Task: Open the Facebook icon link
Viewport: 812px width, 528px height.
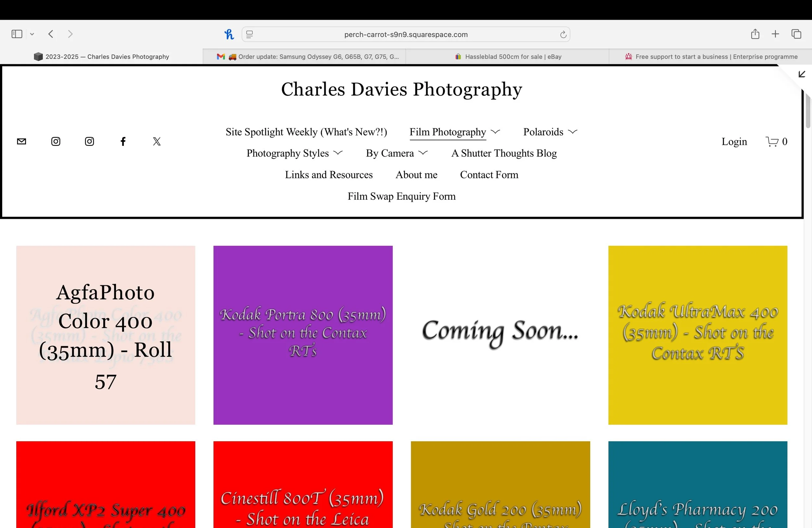Action: tap(123, 141)
